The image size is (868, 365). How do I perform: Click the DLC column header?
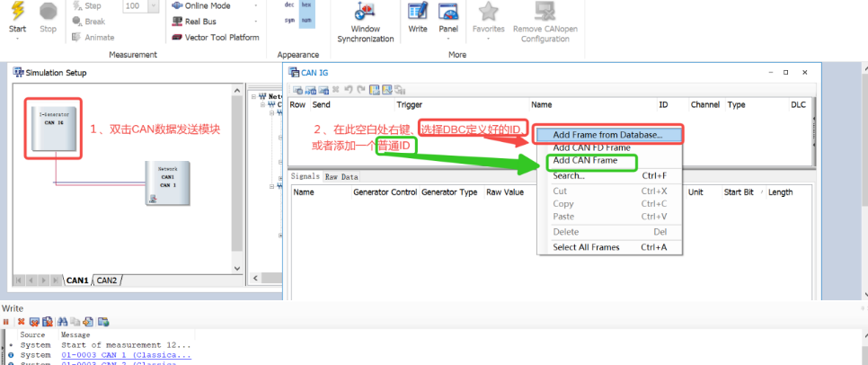point(799,104)
